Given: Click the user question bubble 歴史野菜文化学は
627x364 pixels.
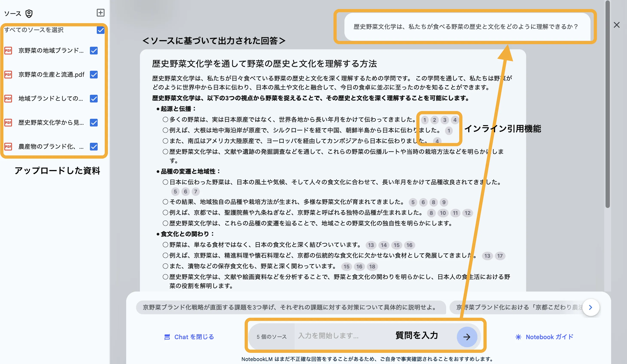Looking at the screenshot, I should (x=467, y=27).
